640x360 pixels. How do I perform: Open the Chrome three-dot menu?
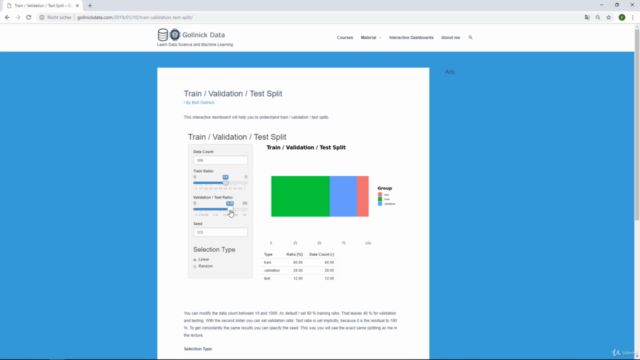pyautogui.click(x=633, y=18)
